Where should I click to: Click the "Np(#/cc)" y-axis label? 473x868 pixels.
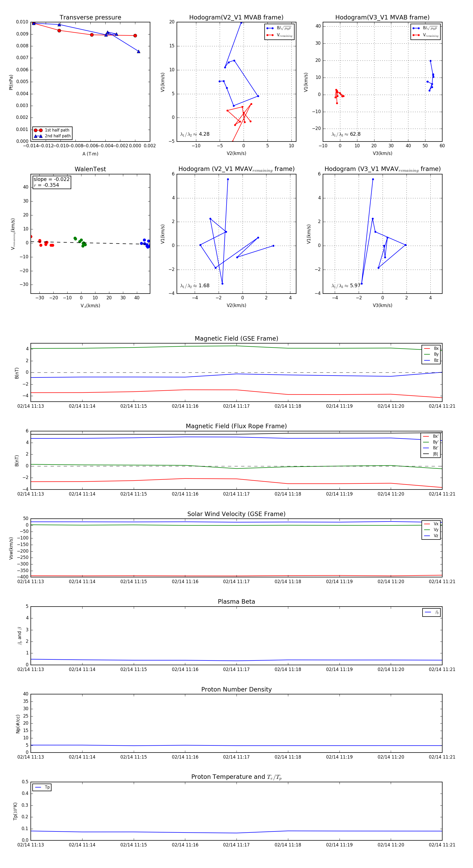18,723
